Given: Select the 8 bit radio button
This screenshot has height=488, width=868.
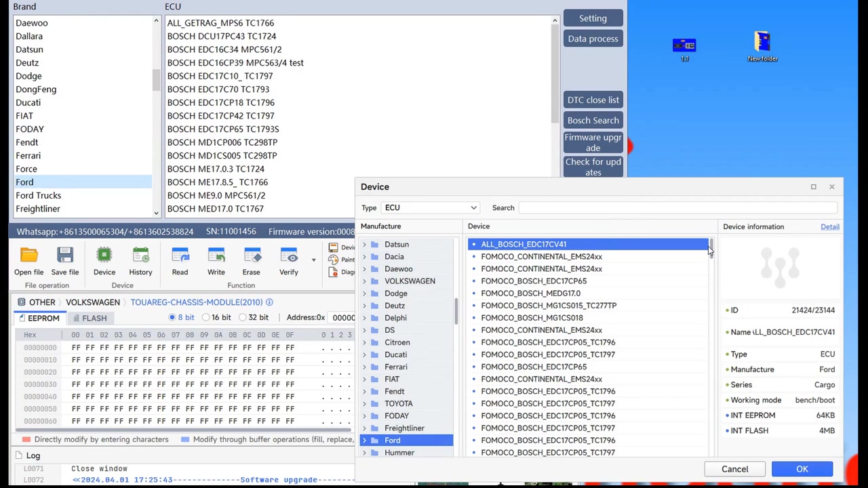Looking at the screenshot, I should pos(172,317).
